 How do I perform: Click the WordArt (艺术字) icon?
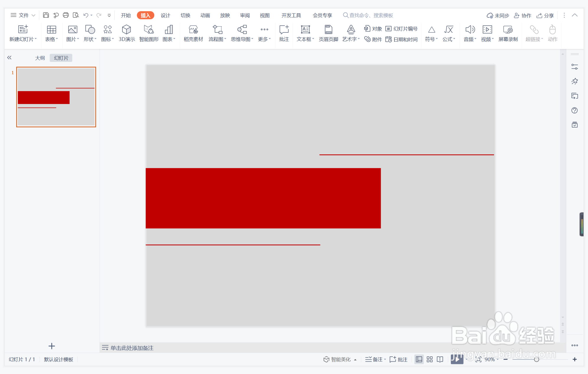pos(351,29)
